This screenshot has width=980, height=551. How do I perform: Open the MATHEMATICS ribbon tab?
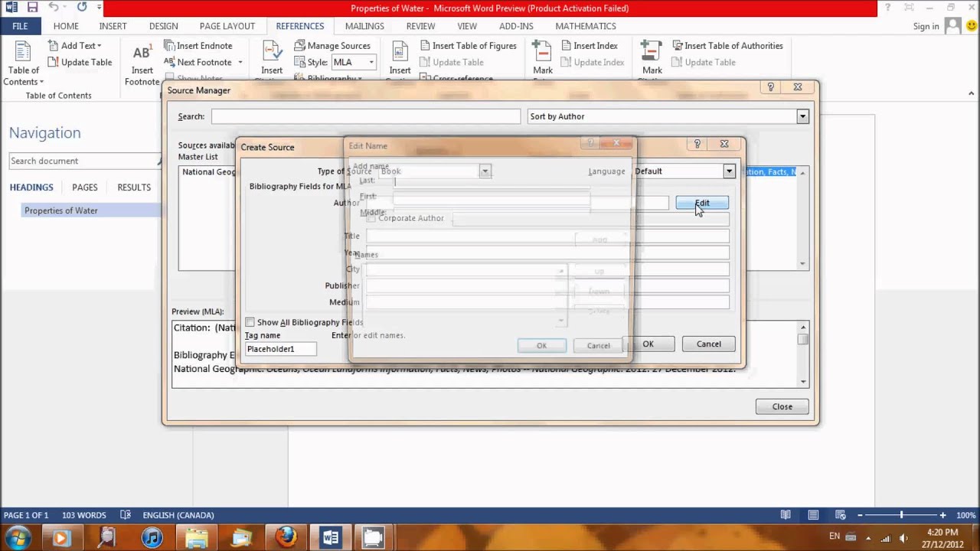pos(586,26)
